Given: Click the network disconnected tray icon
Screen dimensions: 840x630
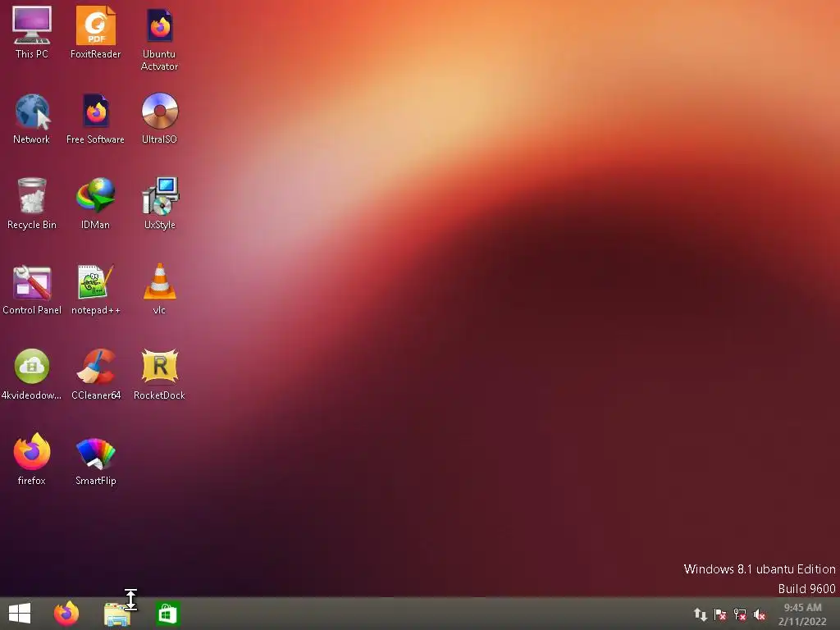Looking at the screenshot, I should (740, 614).
